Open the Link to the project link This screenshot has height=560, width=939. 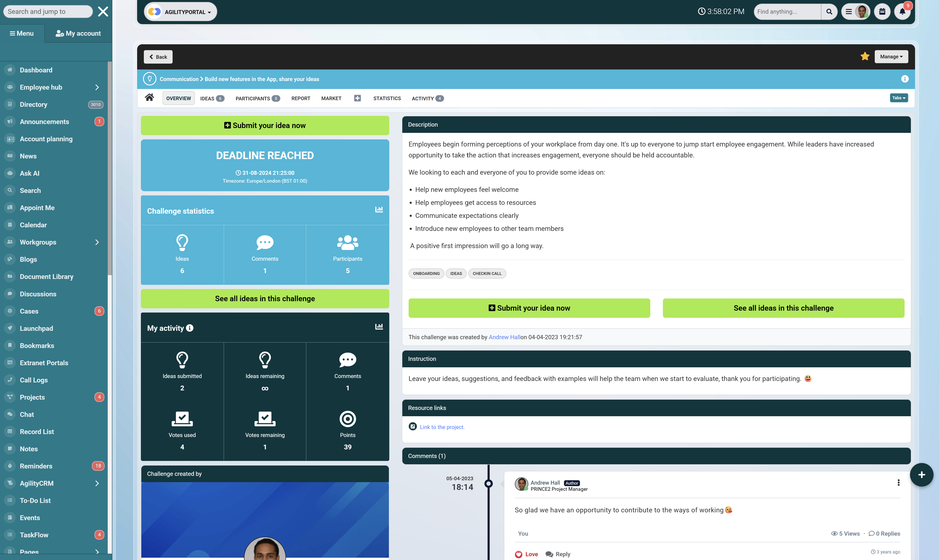442,427
